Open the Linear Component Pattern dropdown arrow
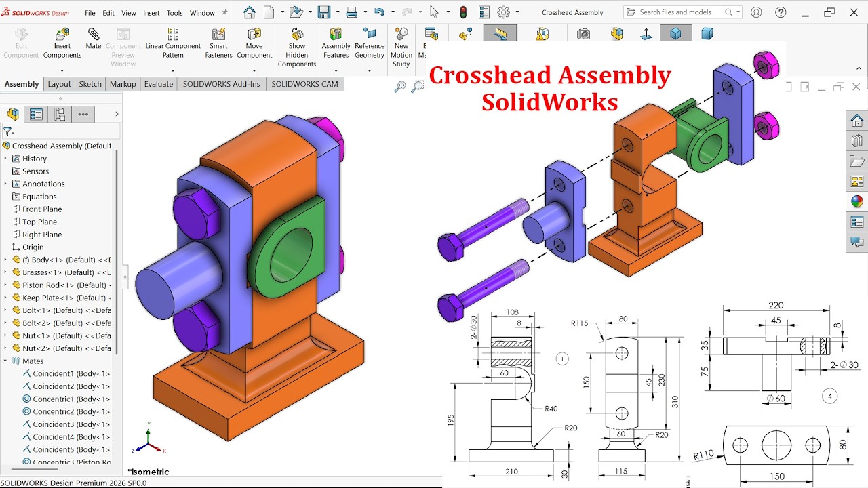Viewport: 868px width, 488px height. pyautogui.click(x=173, y=70)
